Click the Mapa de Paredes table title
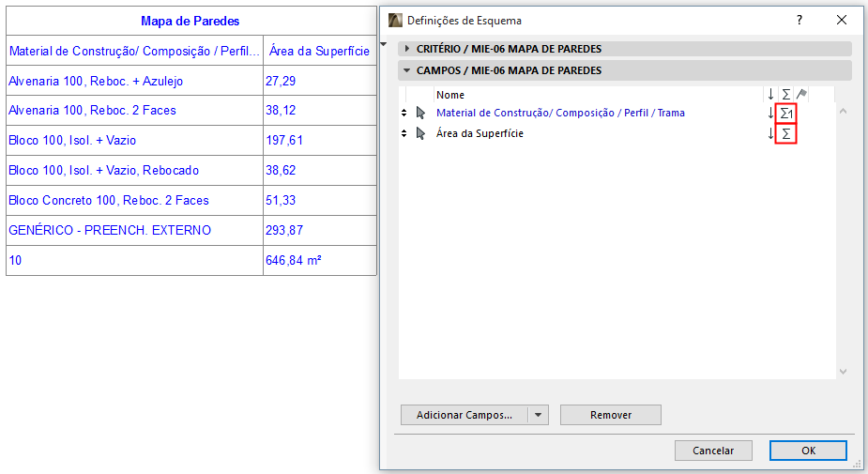 click(x=190, y=21)
